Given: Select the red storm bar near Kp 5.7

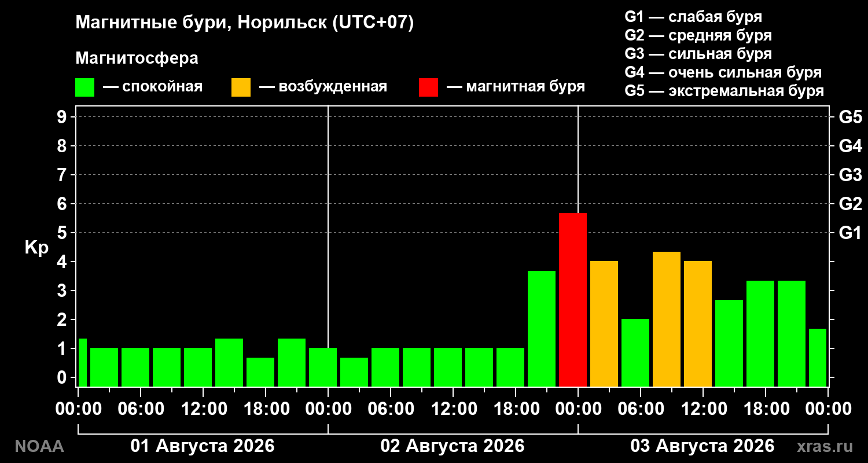Looking at the screenshot, I should (x=573, y=299).
